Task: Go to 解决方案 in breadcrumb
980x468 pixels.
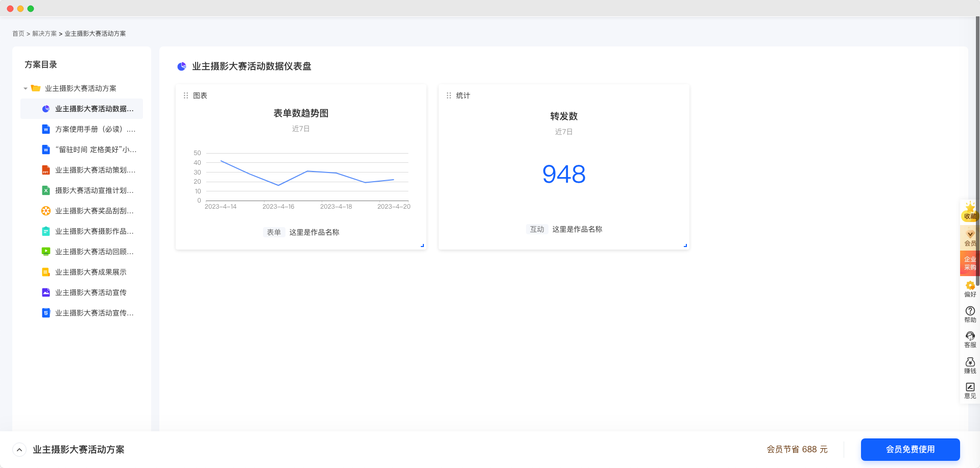Action: tap(44, 34)
